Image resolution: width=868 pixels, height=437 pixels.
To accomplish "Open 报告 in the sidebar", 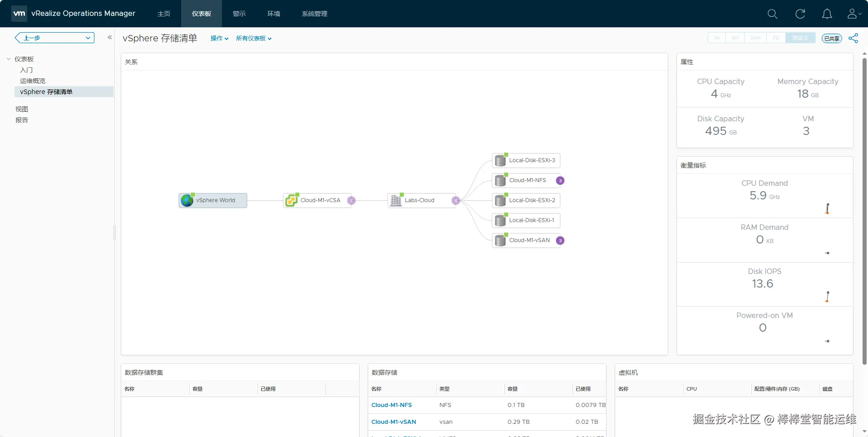I will [x=22, y=120].
